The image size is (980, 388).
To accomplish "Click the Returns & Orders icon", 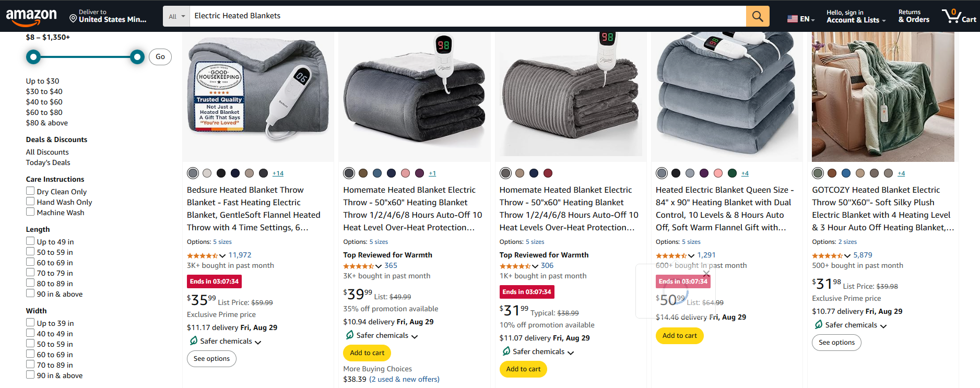I will 913,16.
